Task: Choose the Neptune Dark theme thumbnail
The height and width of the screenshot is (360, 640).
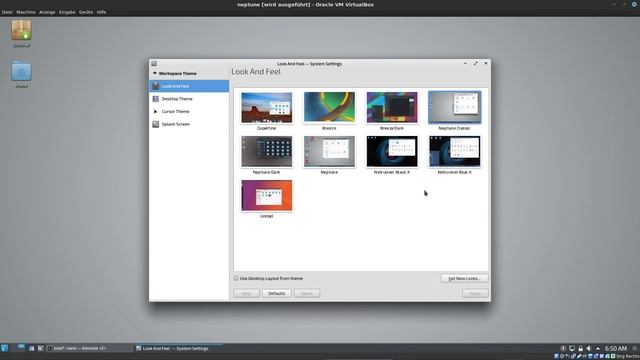Action: pyautogui.click(x=267, y=152)
